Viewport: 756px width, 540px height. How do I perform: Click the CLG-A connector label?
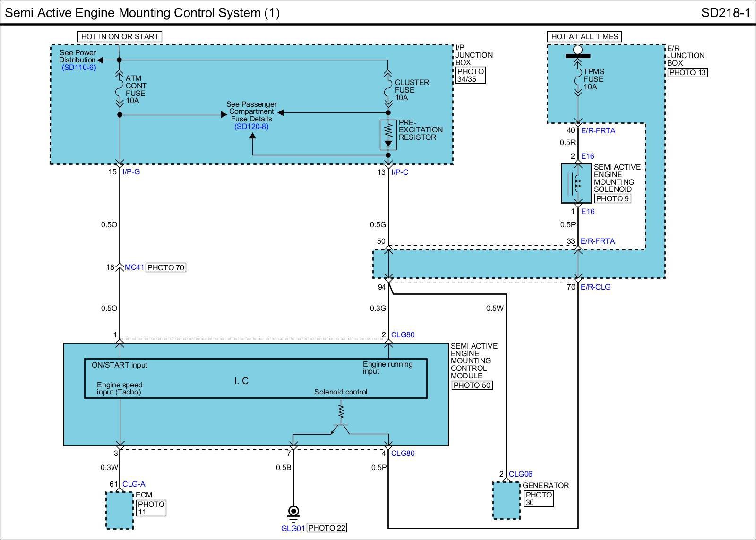click(x=134, y=484)
